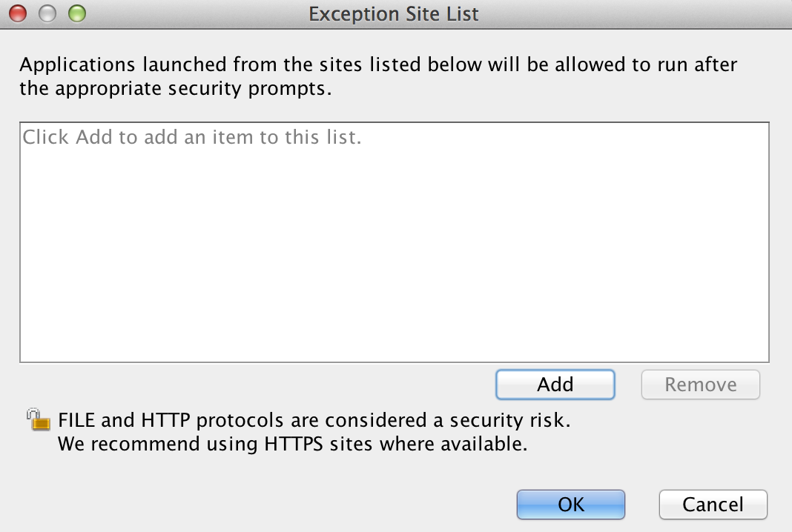Screen dimensions: 792x532
Task: Click the bottom edge of the site list
Action: (x=394, y=362)
